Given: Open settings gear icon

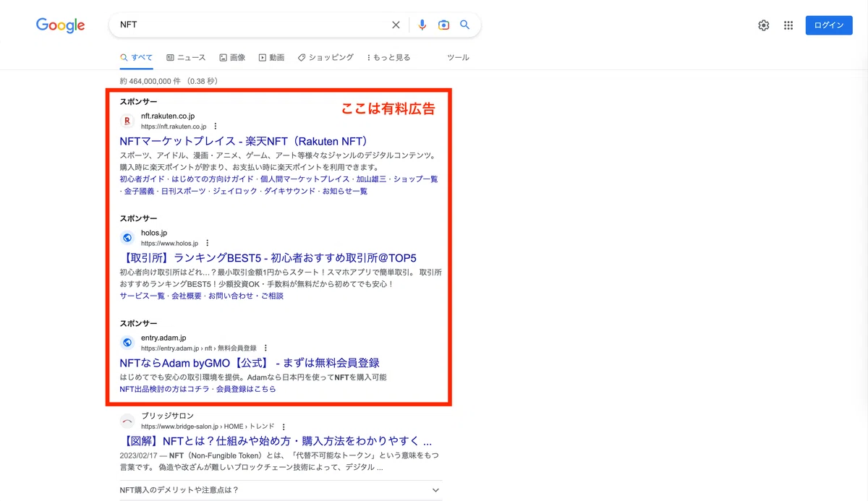Looking at the screenshot, I should [764, 25].
